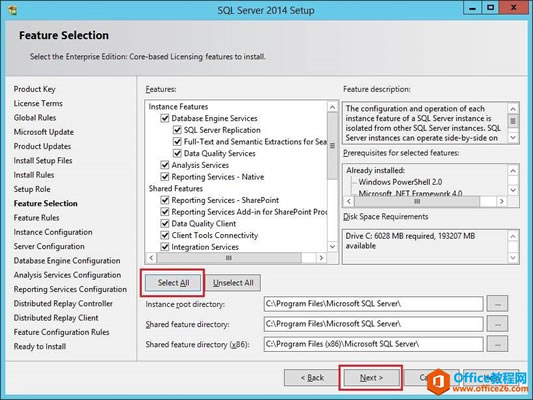The image size is (533, 400).
Task: Click the Features list scroll-right arrow
Action: tap(321, 258)
